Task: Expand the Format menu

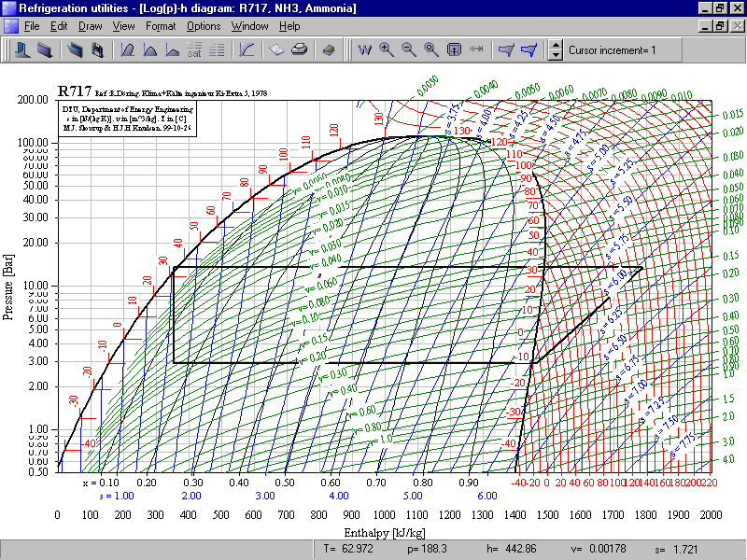Action: pos(161,26)
